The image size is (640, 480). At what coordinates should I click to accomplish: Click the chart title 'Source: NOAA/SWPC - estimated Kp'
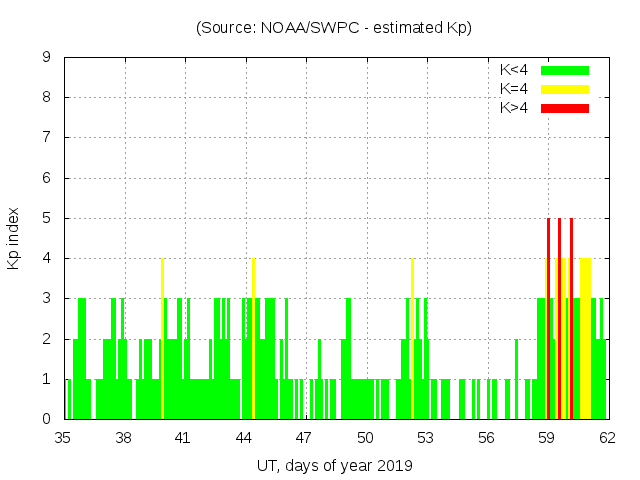point(334,28)
